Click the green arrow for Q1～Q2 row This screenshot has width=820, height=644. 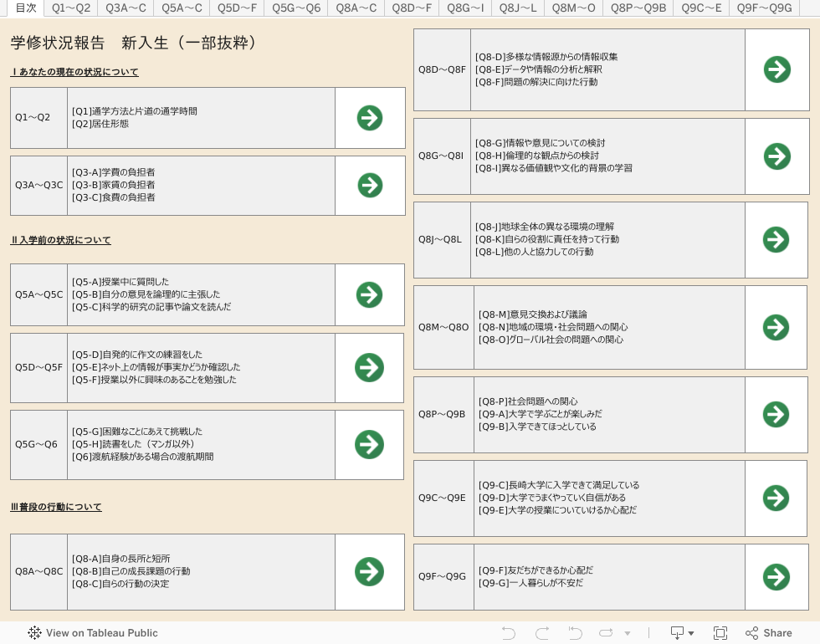click(370, 118)
